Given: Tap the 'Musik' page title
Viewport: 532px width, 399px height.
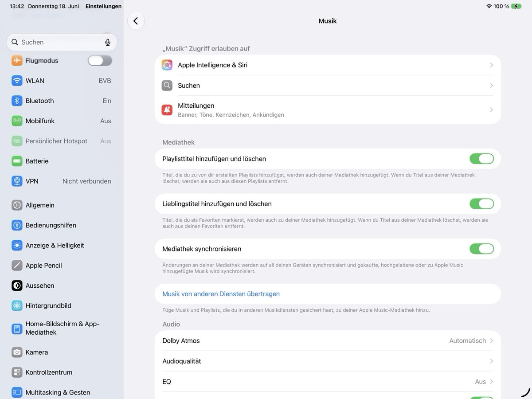Looking at the screenshot, I should (x=328, y=21).
